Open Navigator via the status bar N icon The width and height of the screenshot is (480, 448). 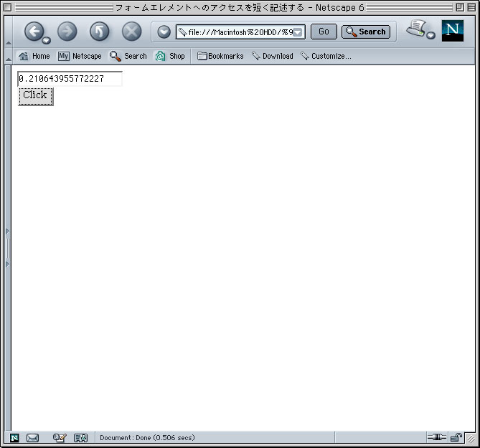14,437
